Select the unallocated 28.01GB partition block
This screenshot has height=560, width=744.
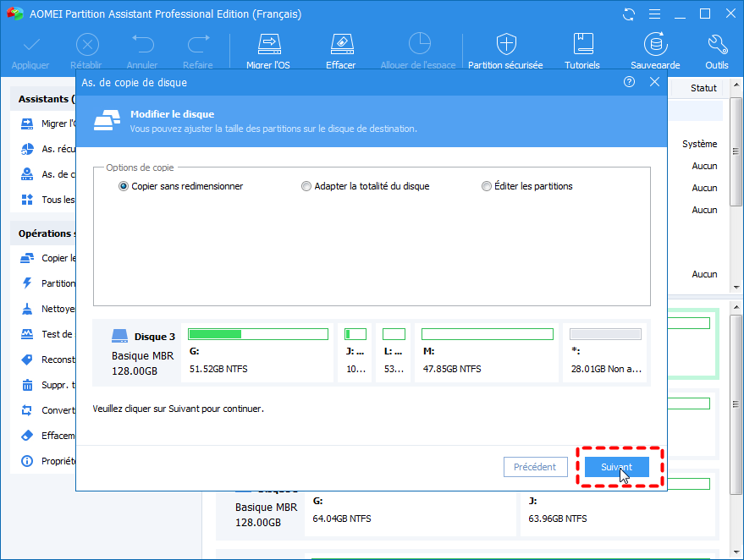click(x=606, y=353)
